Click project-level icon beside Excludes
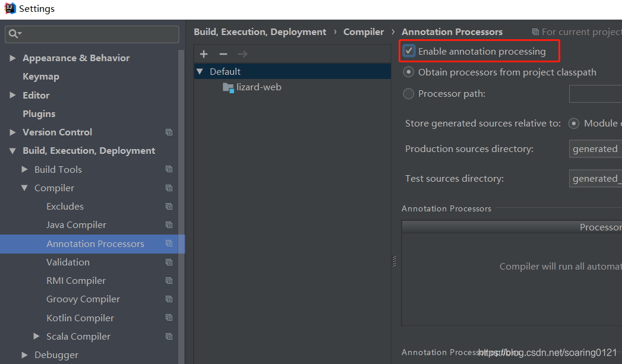Image resolution: width=622 pixels, height=364 pixels. (x=169, y=207)
